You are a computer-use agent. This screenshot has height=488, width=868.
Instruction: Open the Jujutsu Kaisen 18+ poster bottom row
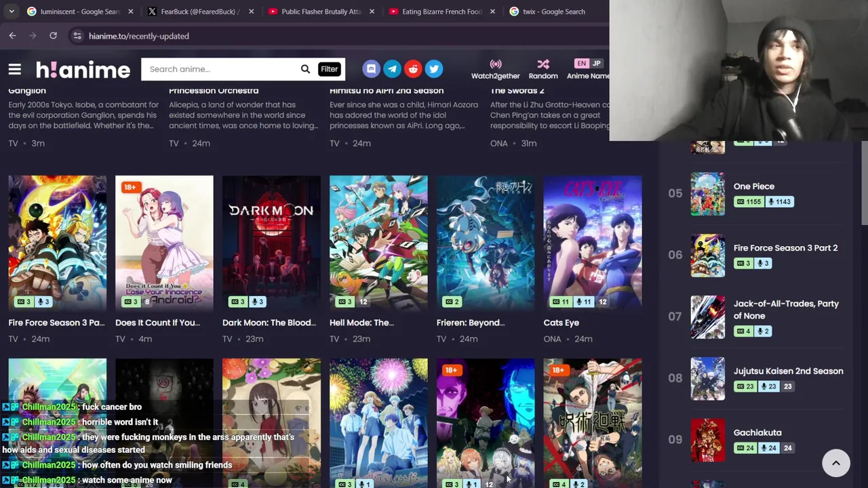(x=593, y=423)
